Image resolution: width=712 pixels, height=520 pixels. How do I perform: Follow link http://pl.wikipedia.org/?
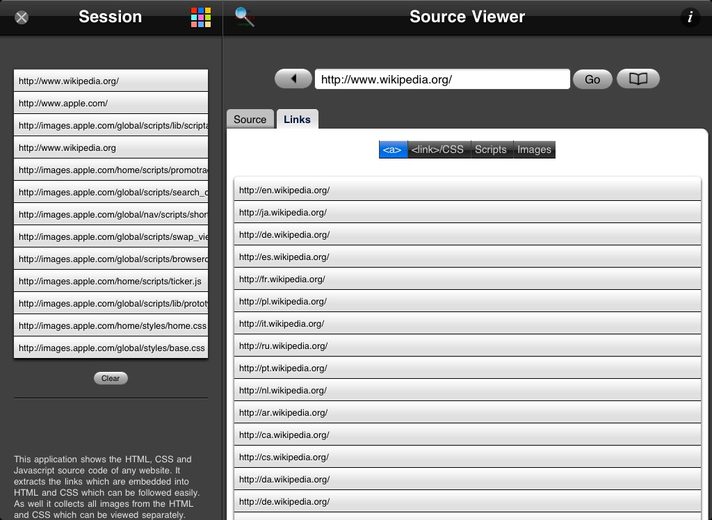(x=468, y=301)
